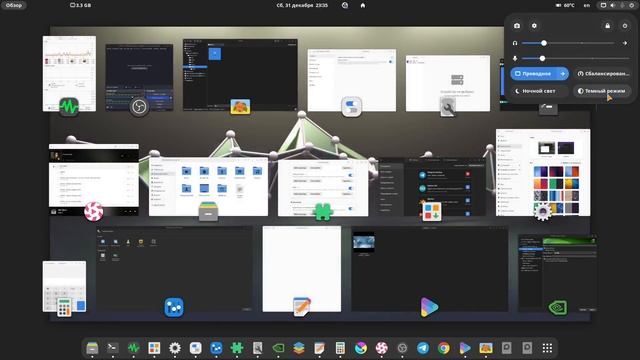Click the 3.3 GB memory indicator
Viewport: 640px width, 360px height.
coord(80,5)
